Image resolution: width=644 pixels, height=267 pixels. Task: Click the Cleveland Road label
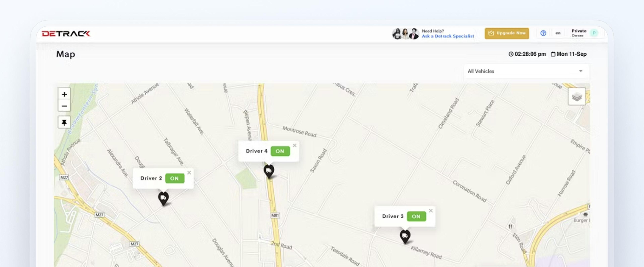tap(448, 113)
